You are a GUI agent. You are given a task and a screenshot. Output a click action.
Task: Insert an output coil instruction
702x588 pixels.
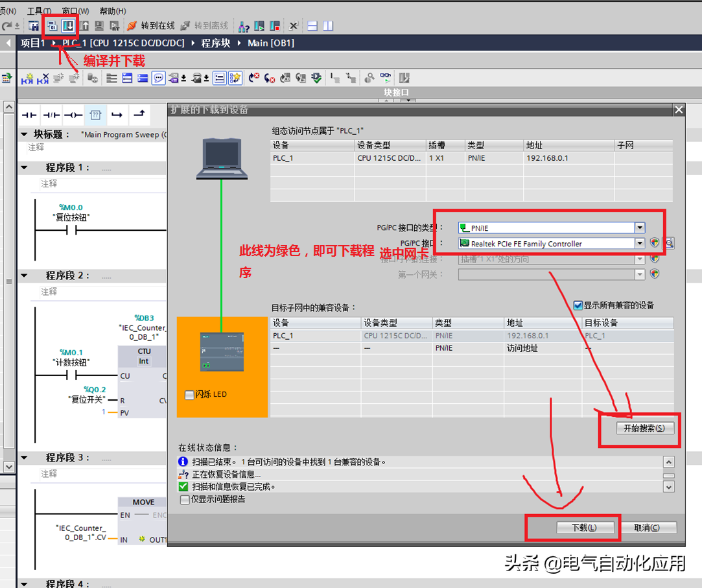73,115
